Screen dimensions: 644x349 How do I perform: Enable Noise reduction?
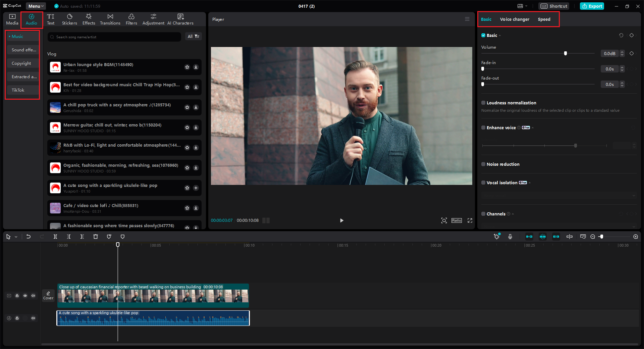483,164
